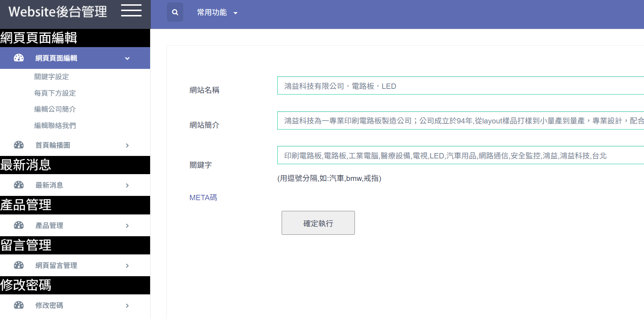Click dashboard icon beside 網頁頁面編輯
This screenshot has width=644, height=319.
point(19,58)
